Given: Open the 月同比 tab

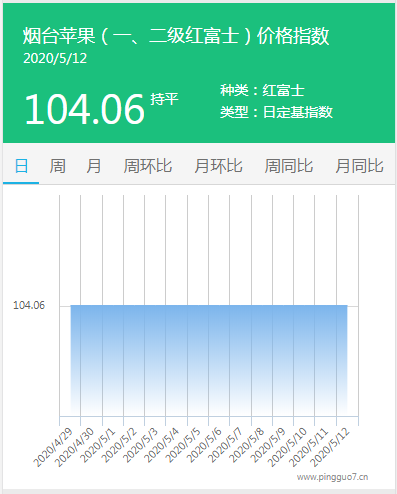Looking at the screenshot, I should pyautogui.click(x=359, y=166).
